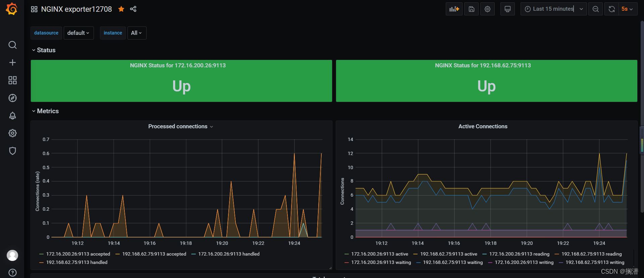Toggle 192.168.62.75:9113 accepted legend series
The width and height of the screenshot is (644, 278).
pyautogui.click(x=154, y=254)
